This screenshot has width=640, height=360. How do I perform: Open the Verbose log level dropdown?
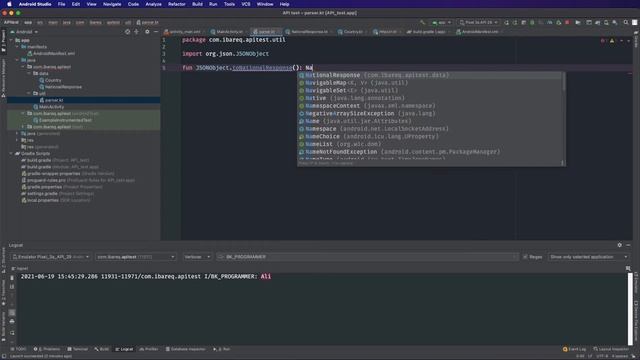197,257
